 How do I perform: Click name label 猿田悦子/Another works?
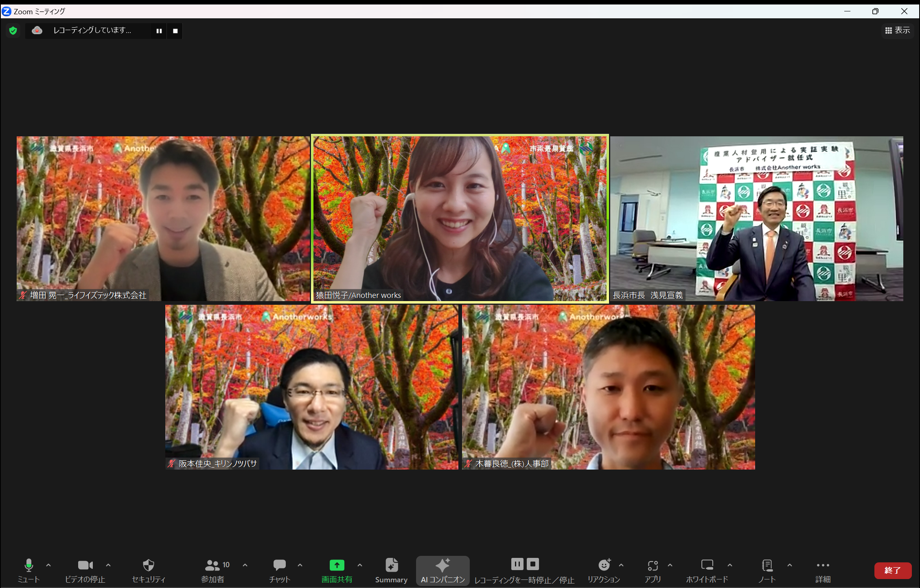pyautogui.click(x=358, y=295)
